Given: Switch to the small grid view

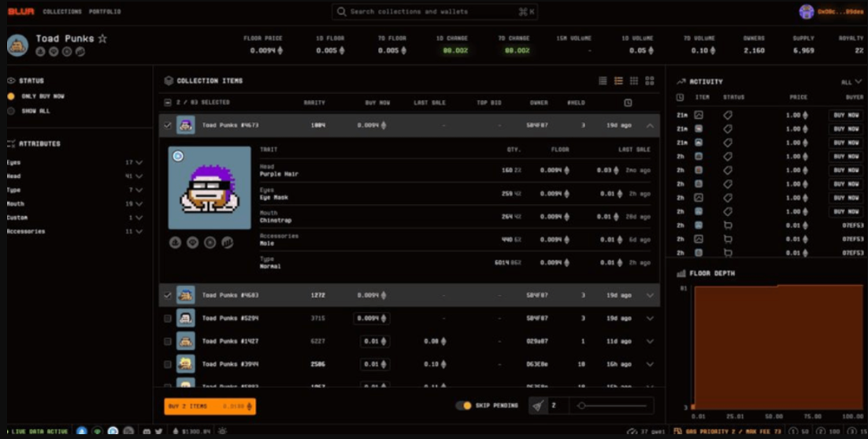Looking at the screenshot, I should point(634,81).
